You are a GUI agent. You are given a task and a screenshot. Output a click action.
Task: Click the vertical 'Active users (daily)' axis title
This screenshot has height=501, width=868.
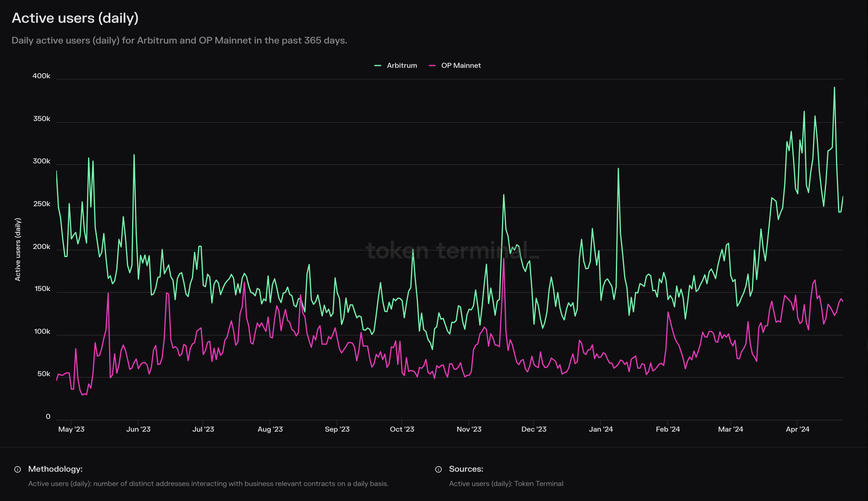click(18, 250)
